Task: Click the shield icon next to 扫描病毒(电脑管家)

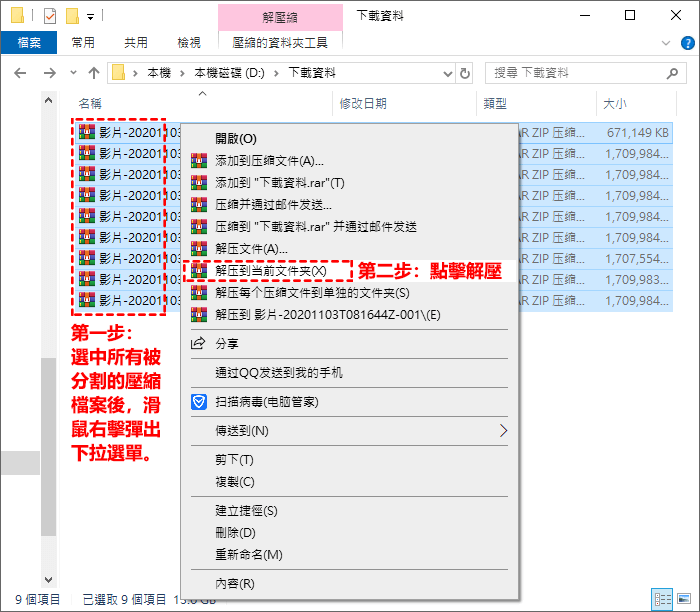Action: (x=198, y=401)
